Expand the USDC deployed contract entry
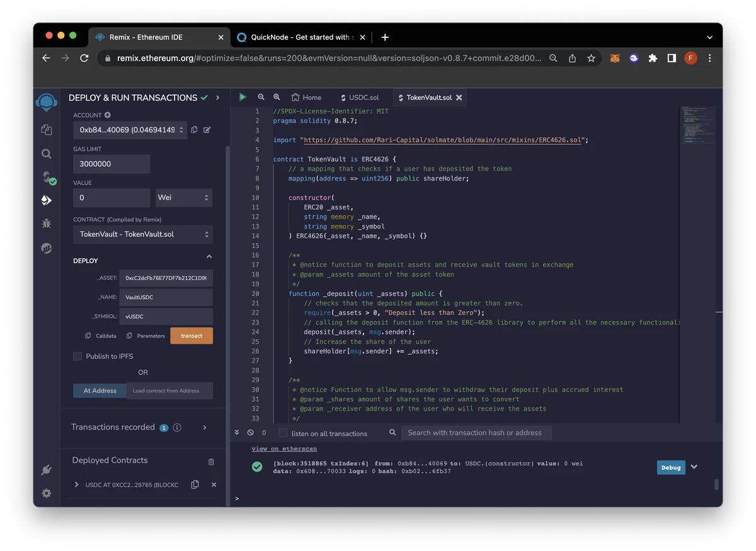The width and height of the screenshot is (756, 551). point(77,485)
